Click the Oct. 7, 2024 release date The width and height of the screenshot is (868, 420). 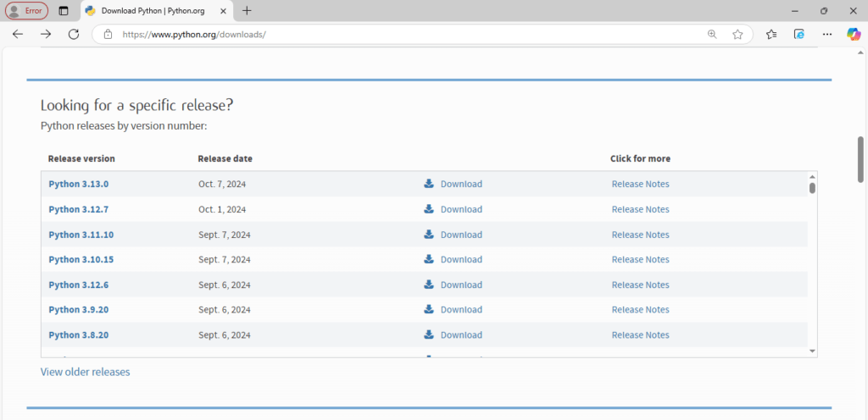(222, 184)
